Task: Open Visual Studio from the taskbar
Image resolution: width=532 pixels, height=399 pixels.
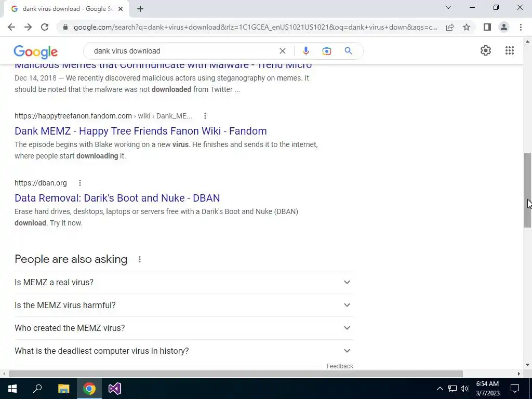Action: [115, 389]
